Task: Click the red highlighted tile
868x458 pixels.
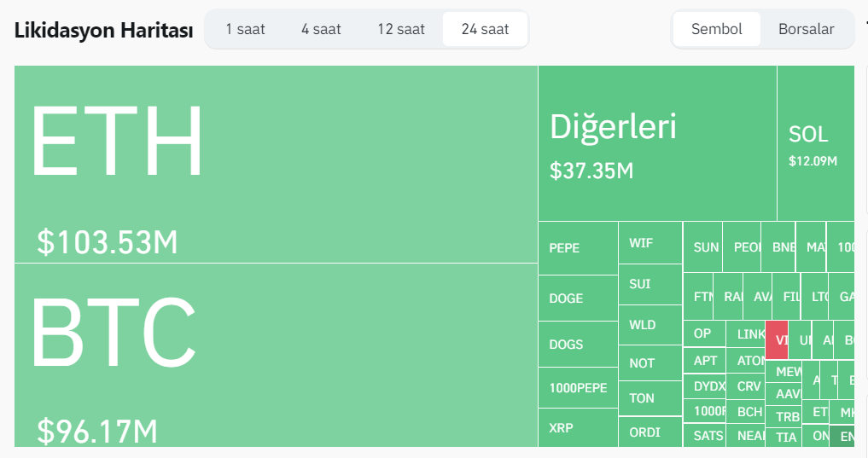Action: point(777,340)
